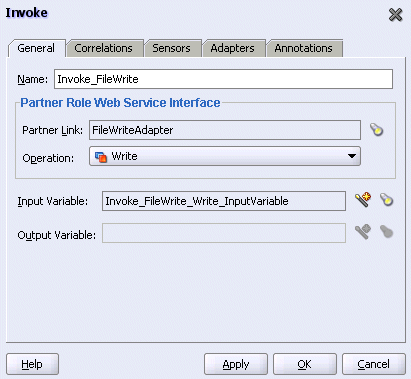Click the Input Variable field
This screenshot has height=379, width=411.
pyautogui.click(x=224, y=201)
